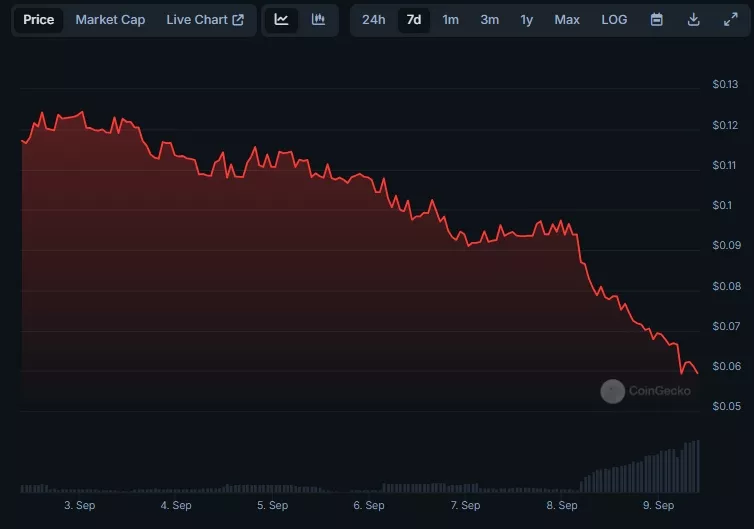Set range to 1y
The width and height of the screenshot is (754, 529).
[526, 20]
